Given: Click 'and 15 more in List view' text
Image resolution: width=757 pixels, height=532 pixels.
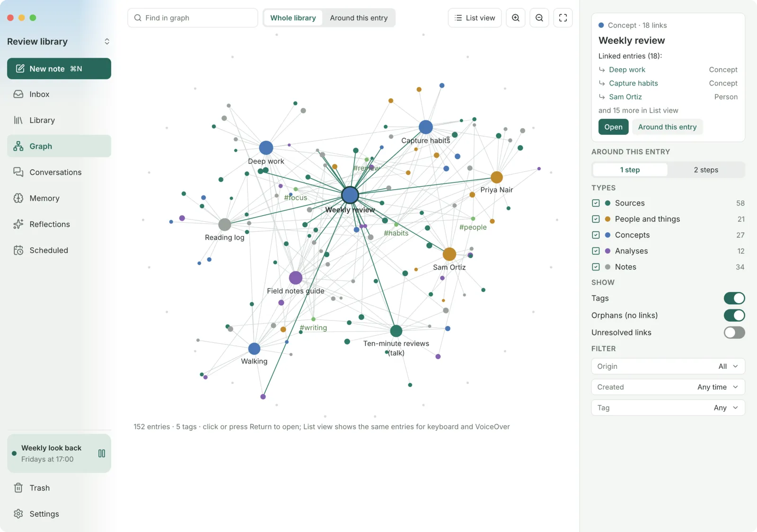Looking at the screenshot, I should (x=638, y=110).
